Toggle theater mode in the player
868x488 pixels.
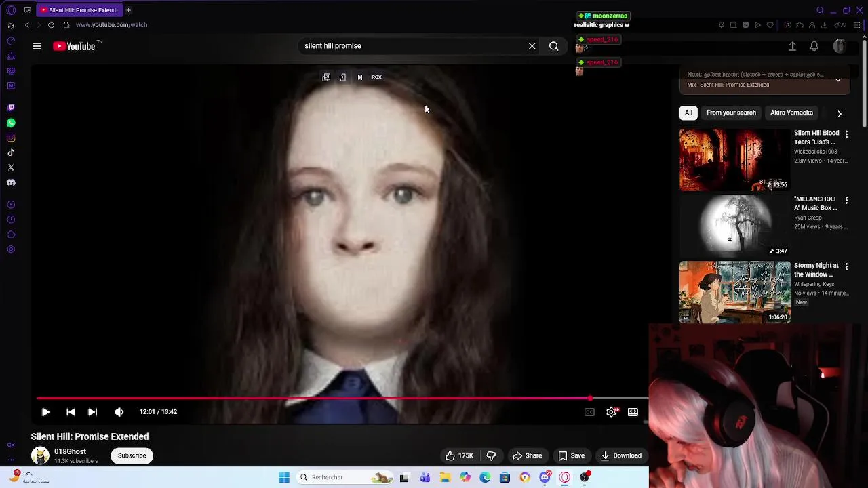[x=633, y=412]
